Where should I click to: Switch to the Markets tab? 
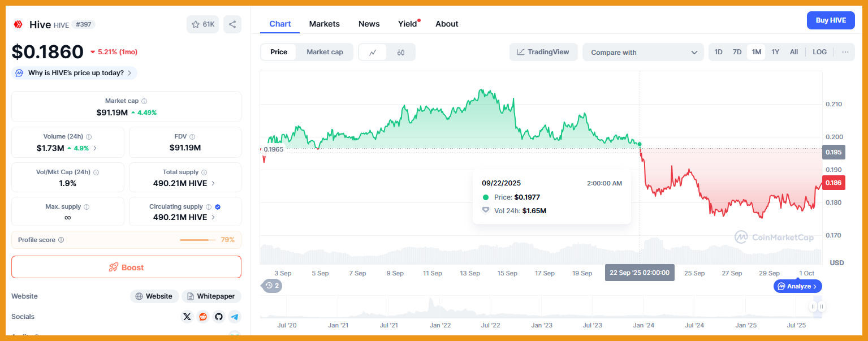click(x=324, y=24)
